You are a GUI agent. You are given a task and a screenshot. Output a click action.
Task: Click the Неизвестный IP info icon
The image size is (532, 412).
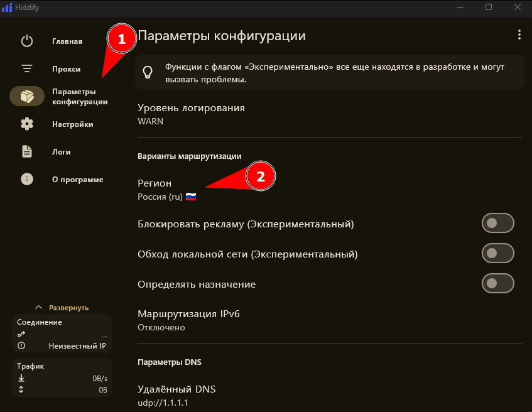(21, 345)
